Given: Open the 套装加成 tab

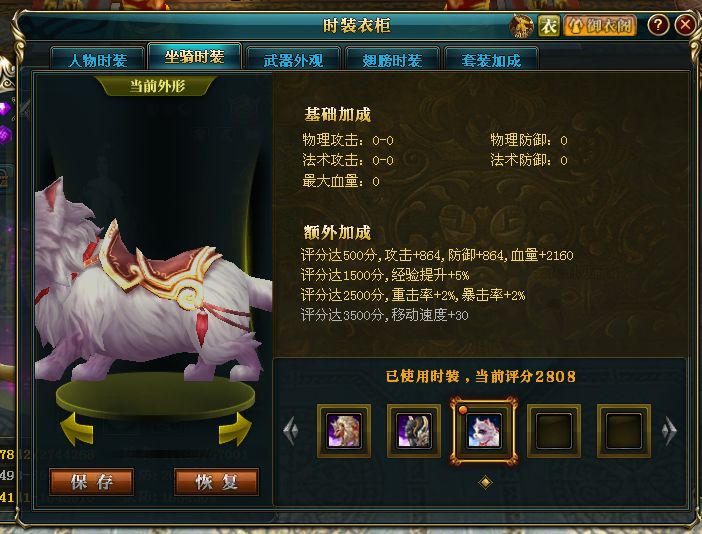Looking at the screenshot, I should pos(491,60).
